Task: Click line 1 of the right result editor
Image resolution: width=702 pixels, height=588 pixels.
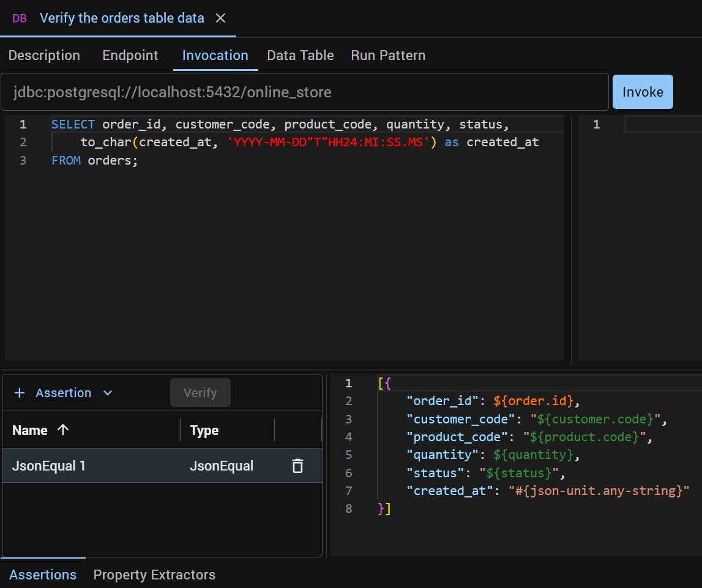Action: (663, 124)
